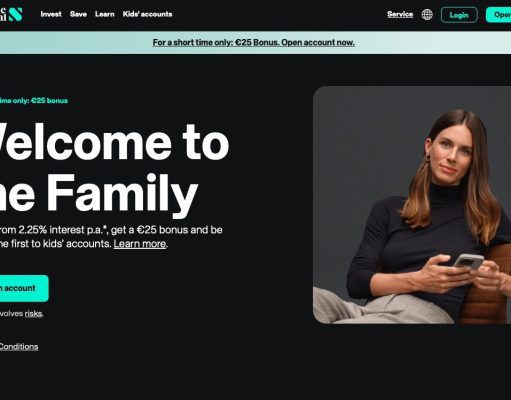
Task: Click the Login button
Action: (x=459, y=15)
